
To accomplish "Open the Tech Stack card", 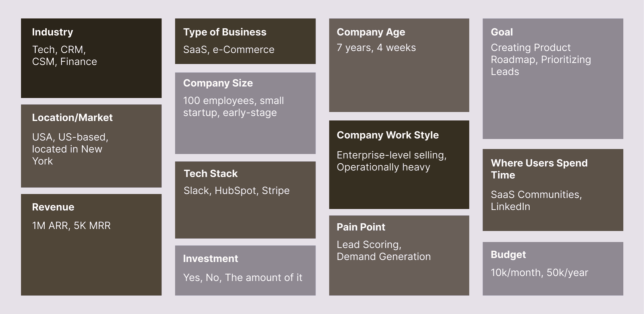I will pyautogui.click(x=245, y=200).
